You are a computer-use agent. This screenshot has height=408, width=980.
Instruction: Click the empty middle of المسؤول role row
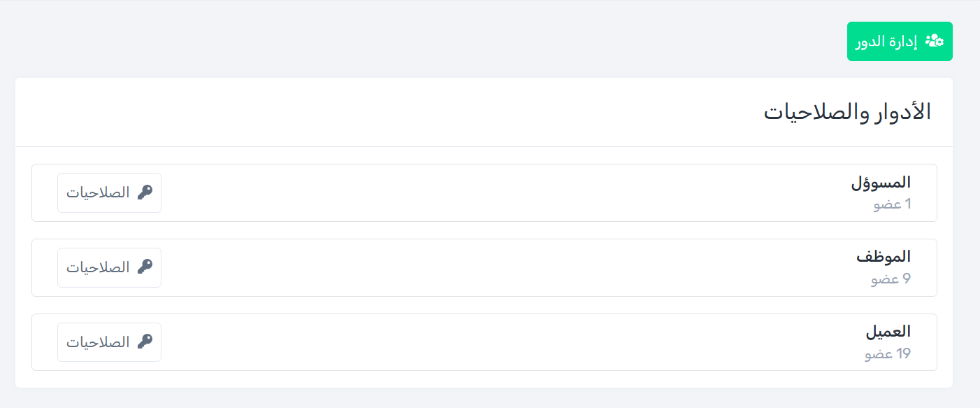pos(489,193)
